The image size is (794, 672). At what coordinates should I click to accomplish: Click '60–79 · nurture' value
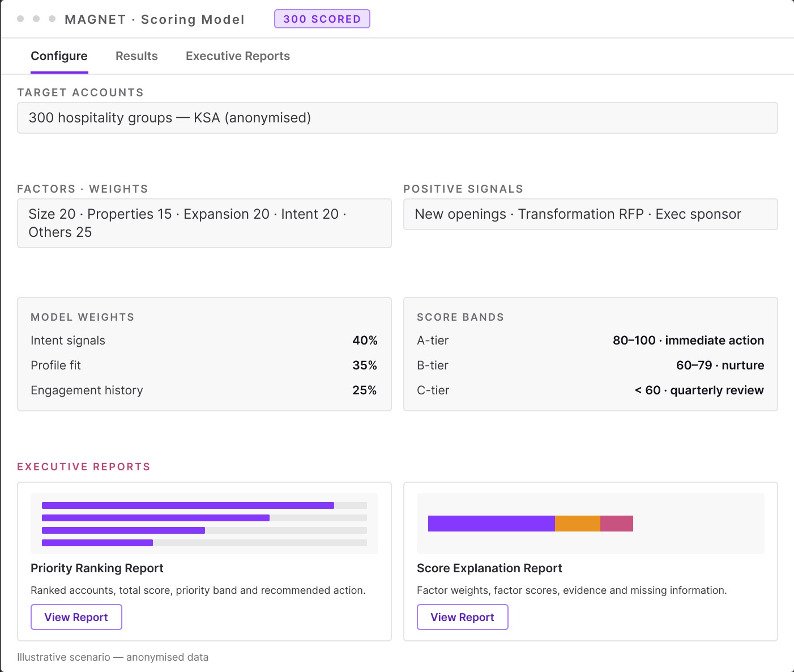(720, 365)
